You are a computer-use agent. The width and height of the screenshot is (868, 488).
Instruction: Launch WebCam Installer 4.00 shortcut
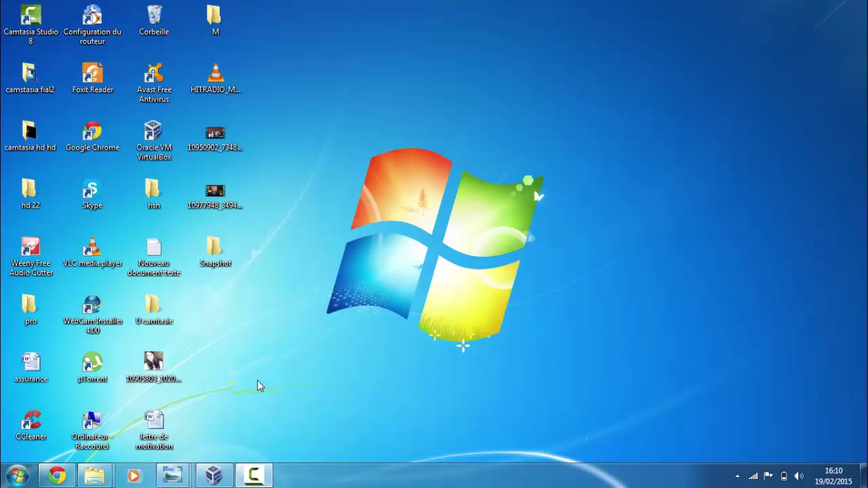click(x=92, y=314)
